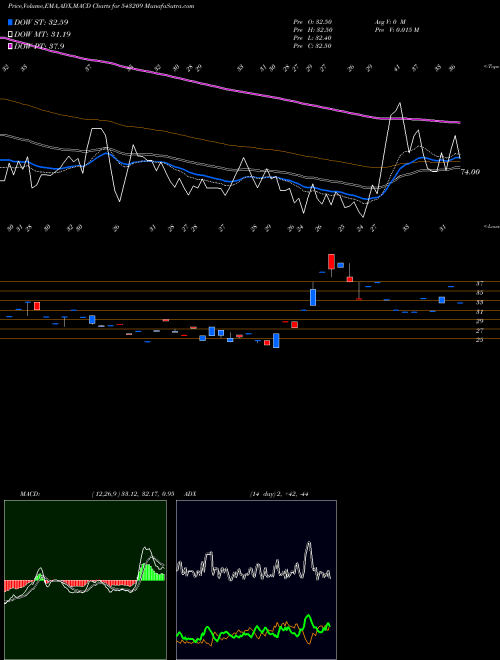Viewport: 500px width, 660px height.
Task: Click the white DOW MT legend swatch
Action: tap(10, 35)
